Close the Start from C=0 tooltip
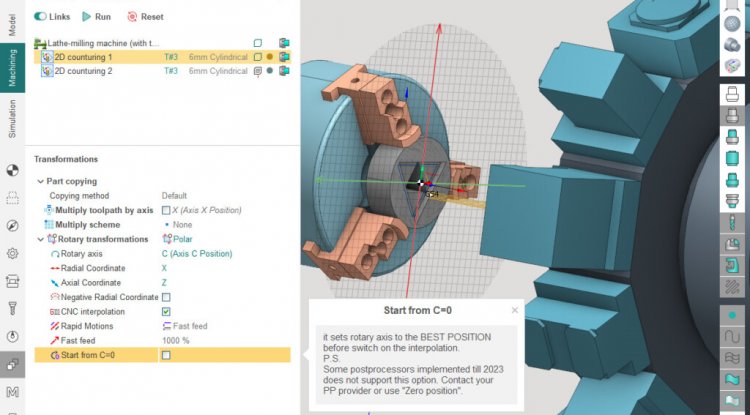 coord(515,310)
